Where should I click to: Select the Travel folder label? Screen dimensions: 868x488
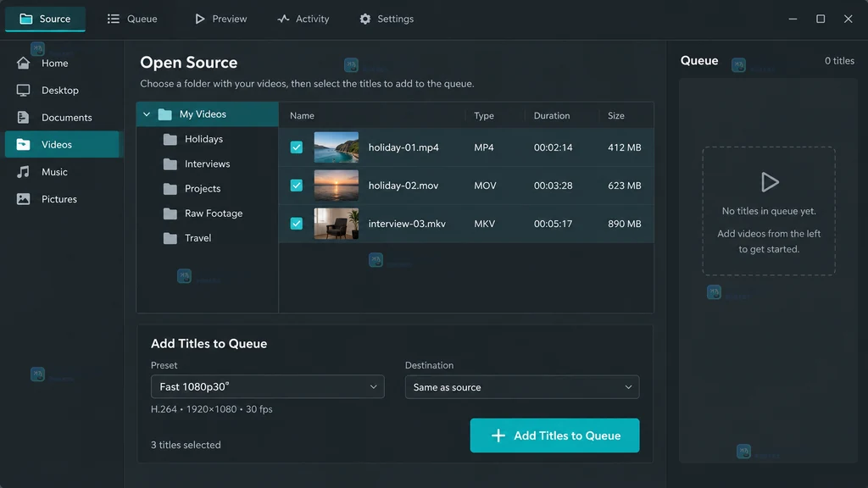[198, 238]
